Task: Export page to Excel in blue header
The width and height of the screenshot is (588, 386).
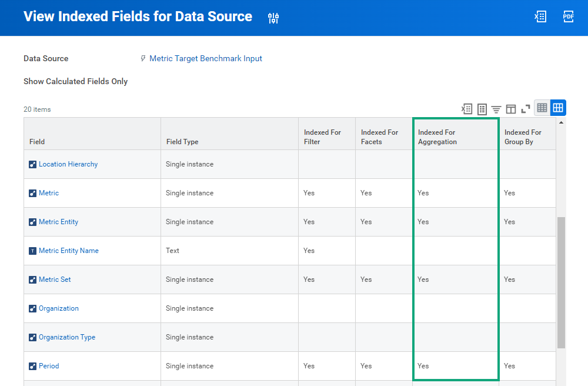Action: click(x=540, y=16)
